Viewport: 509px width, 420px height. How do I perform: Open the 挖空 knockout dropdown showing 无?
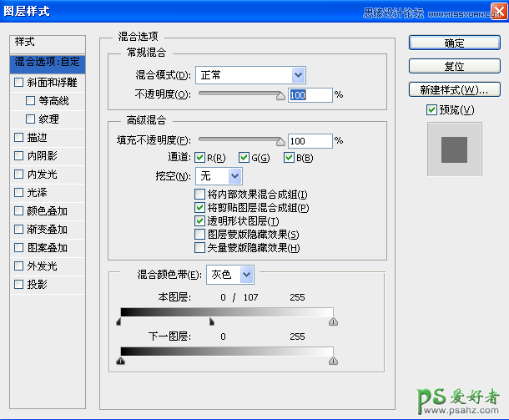pos(219,176)
